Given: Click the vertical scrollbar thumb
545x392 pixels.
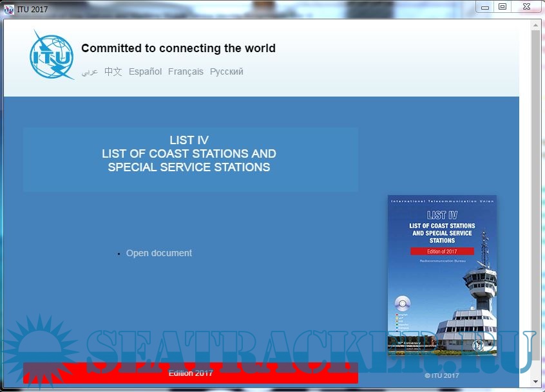Looking at the screenshot, I should (535, 193).
